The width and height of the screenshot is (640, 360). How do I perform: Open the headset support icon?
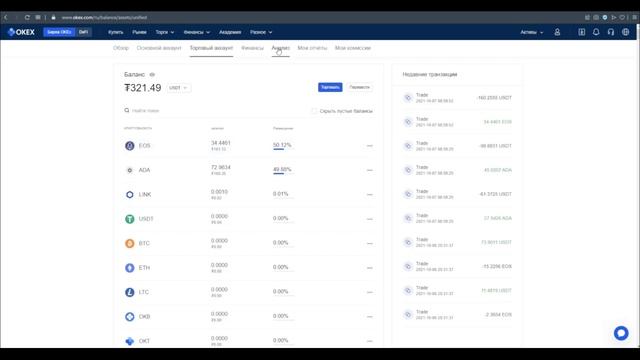click(x=611, y=32)
